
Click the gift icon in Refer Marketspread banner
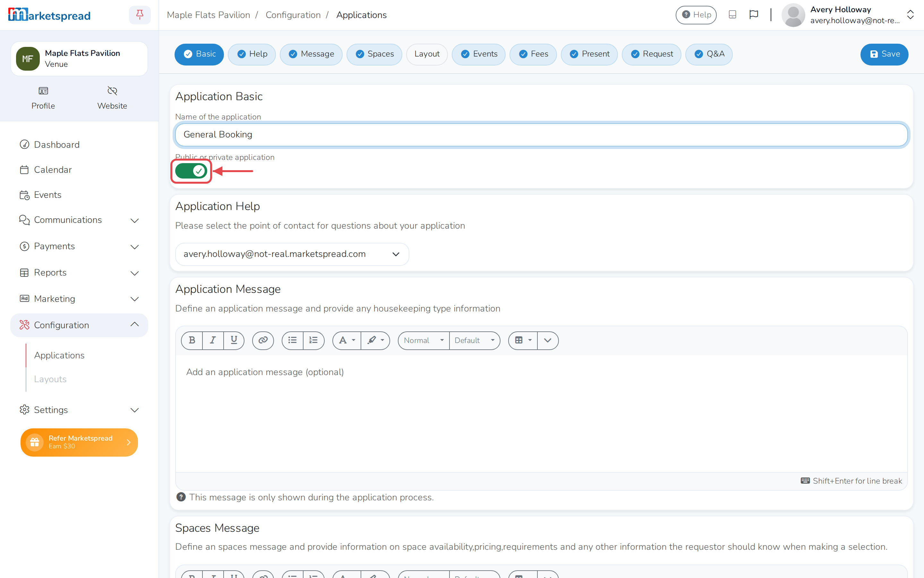34,442
